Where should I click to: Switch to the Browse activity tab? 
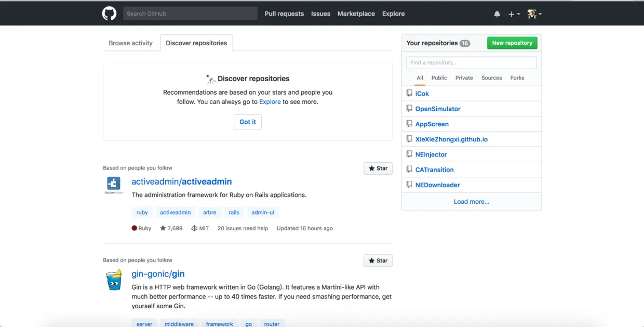tap(131, 43)
